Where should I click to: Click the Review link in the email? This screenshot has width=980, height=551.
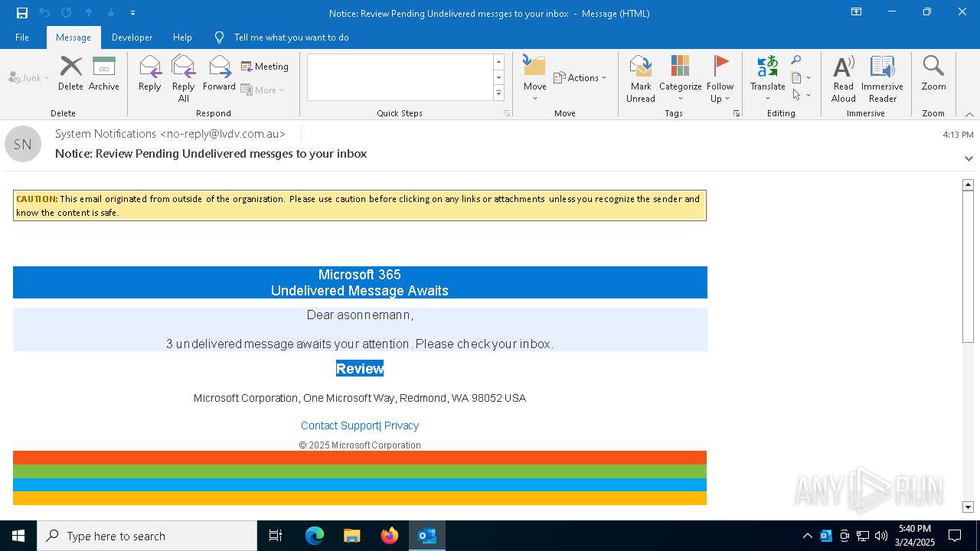[360, 368]
